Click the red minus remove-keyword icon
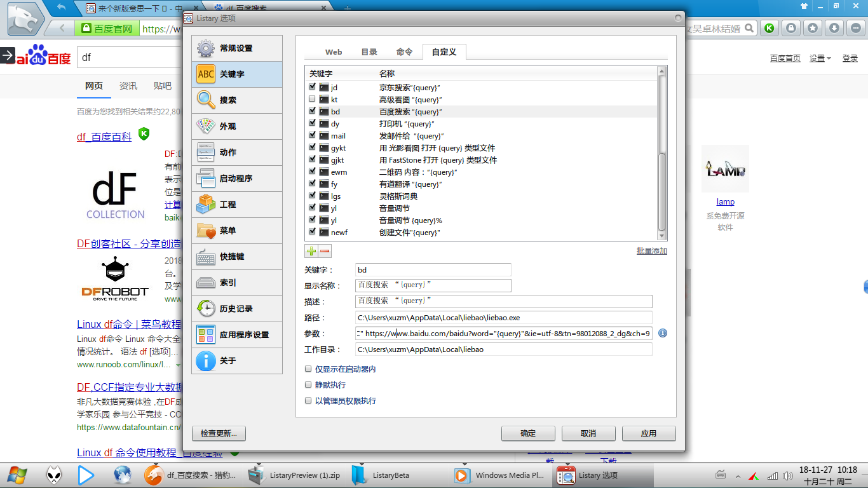The height and width of the screenshot is (488, 868). [x=325, y=251]
